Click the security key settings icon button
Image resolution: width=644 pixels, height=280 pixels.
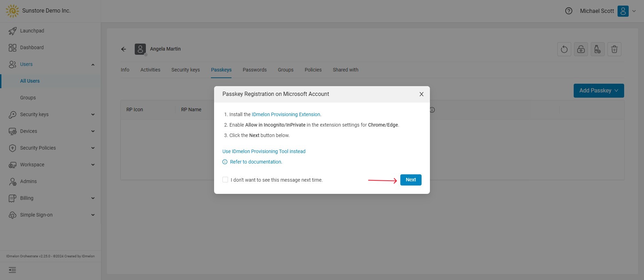point(598,49)
